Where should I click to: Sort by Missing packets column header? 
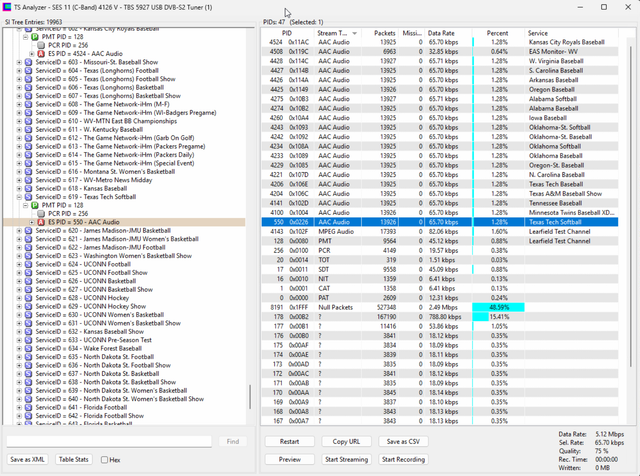pos(411,33)
